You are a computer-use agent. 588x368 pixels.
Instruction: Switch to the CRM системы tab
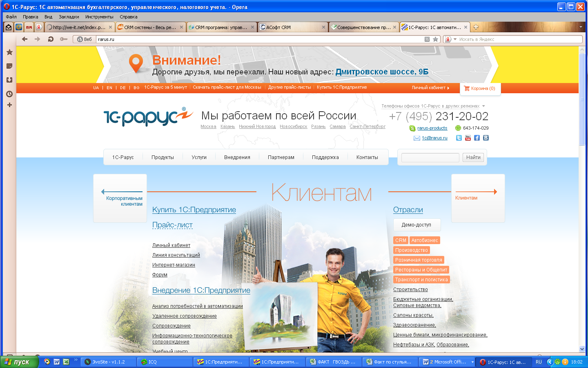point(150,27)
